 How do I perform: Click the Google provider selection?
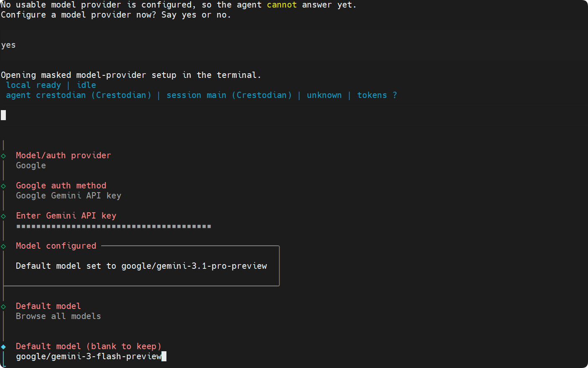click(31, 165)
